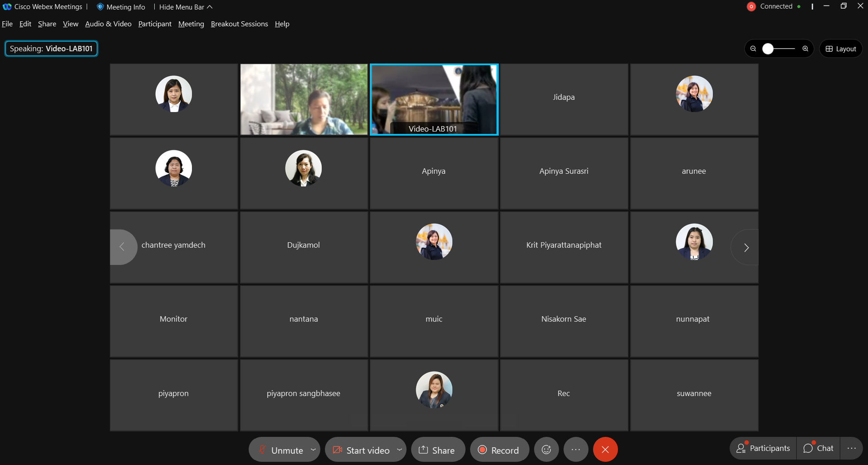
Task: Unmute the microphone
Action: click(281, 450)
